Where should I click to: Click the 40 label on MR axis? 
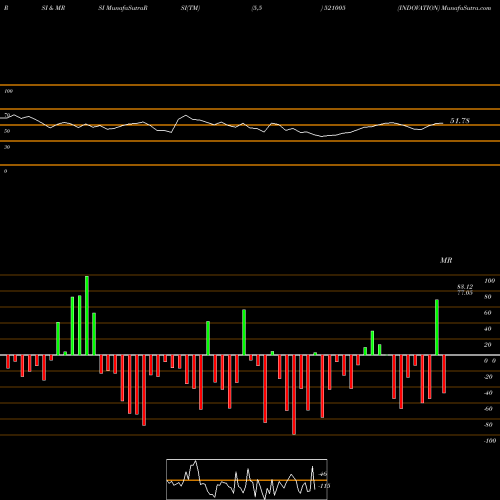488,329
